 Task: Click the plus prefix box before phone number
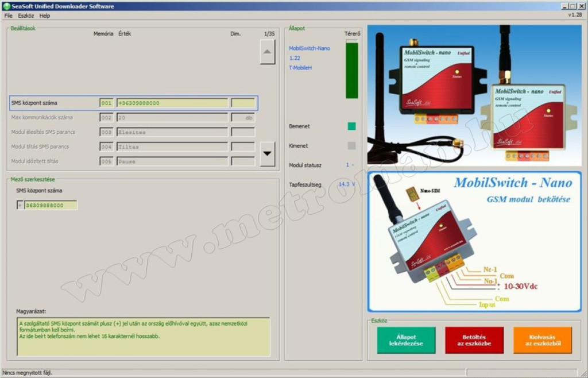click(20, 205)
